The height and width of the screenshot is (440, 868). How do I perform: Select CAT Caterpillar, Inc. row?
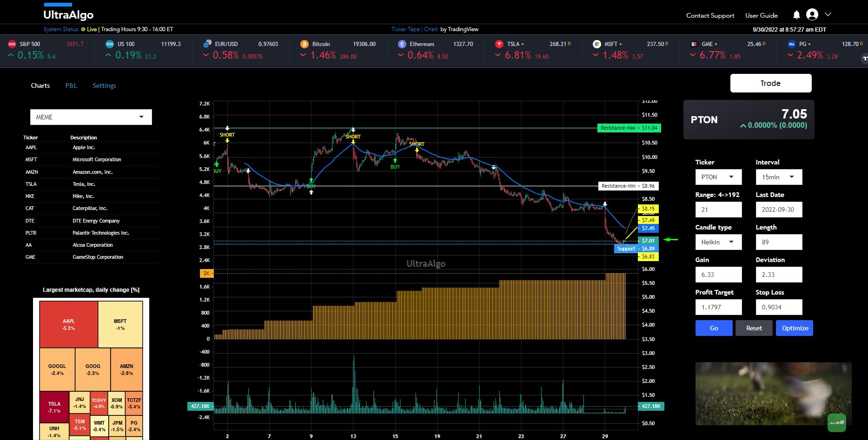coord(91,209)
